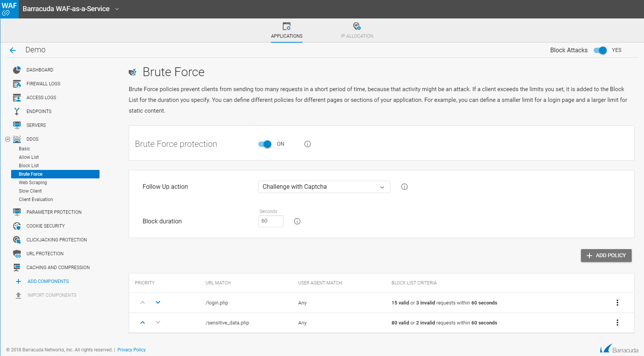644x356 pixels.
Task: Click Add Components in the sidebar
Action: coord(48,281)
